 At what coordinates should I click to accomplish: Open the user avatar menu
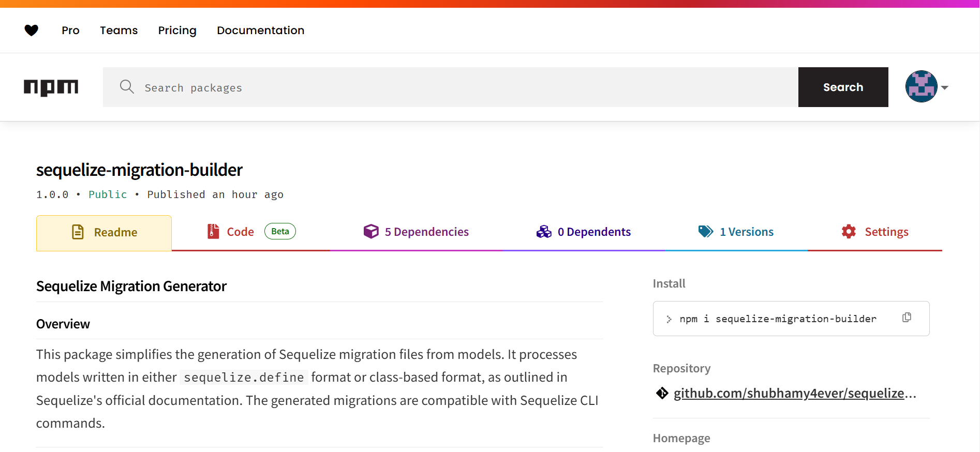coord(921,87)
